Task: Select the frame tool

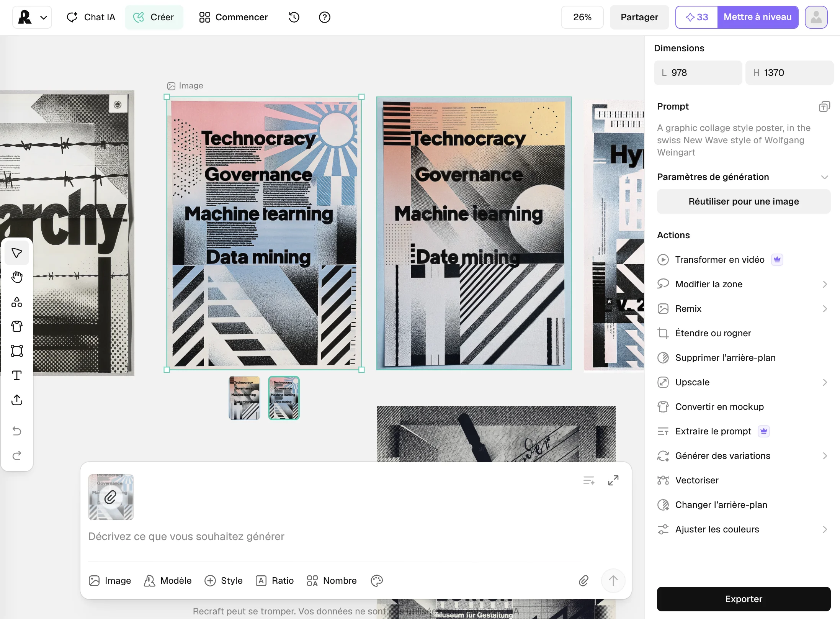Action: tap(17, 351)
